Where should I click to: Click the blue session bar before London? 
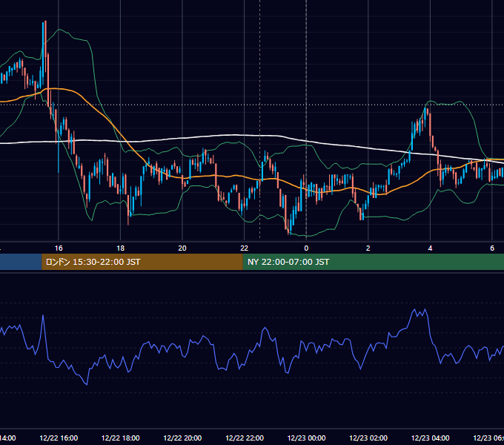(21, 262)
